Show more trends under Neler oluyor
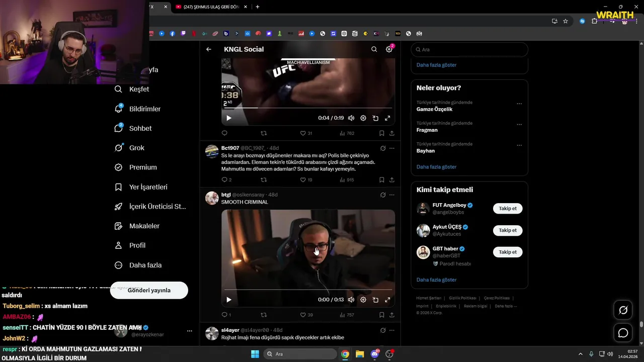 click(x=436, y=167)
